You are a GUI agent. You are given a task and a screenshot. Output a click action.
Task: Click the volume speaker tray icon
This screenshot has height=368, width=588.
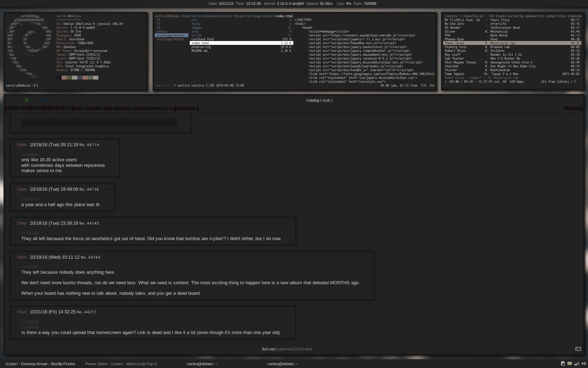pyautogui.click(x=583, y=364)
